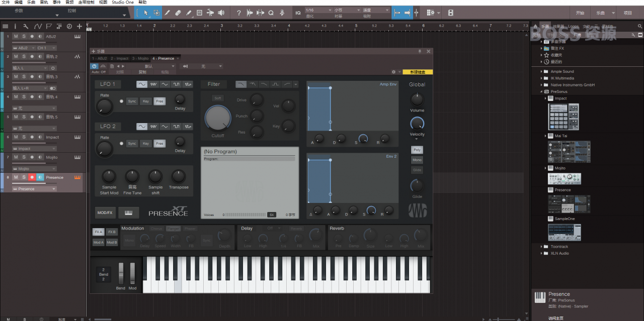Click the Mai Tai thumbnail in browser
The height and width of the screenshot is (321, 644).
coord(569,151)
